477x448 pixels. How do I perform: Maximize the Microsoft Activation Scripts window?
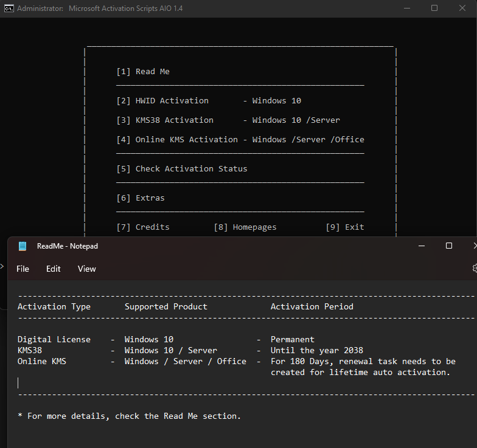pos(434,9)
